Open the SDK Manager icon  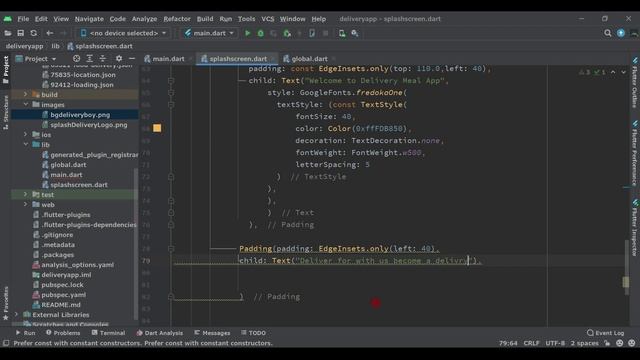355,33
